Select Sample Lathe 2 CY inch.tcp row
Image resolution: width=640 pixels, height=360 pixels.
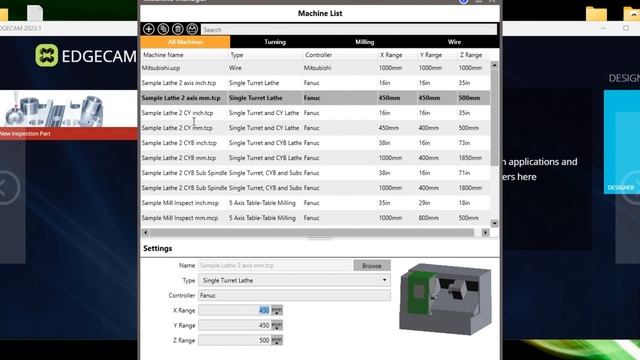316,113
